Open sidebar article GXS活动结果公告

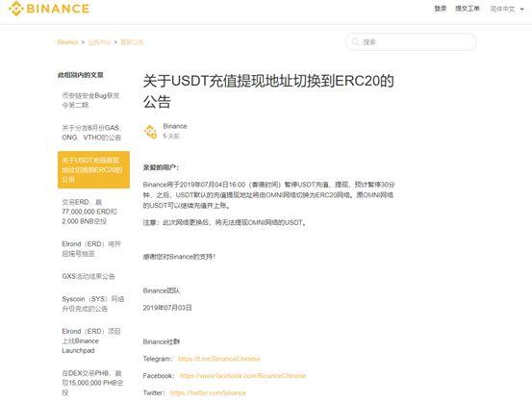click(x=89, y=276)
